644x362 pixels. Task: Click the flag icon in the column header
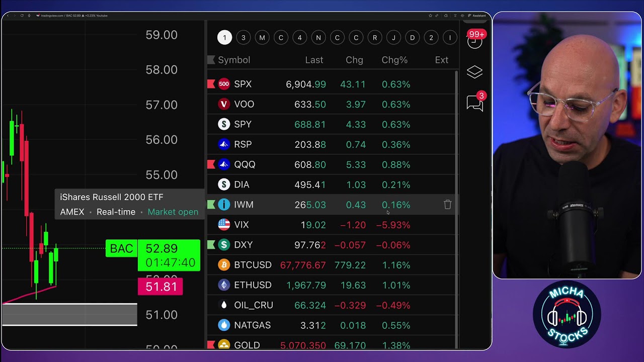(211, 60)
